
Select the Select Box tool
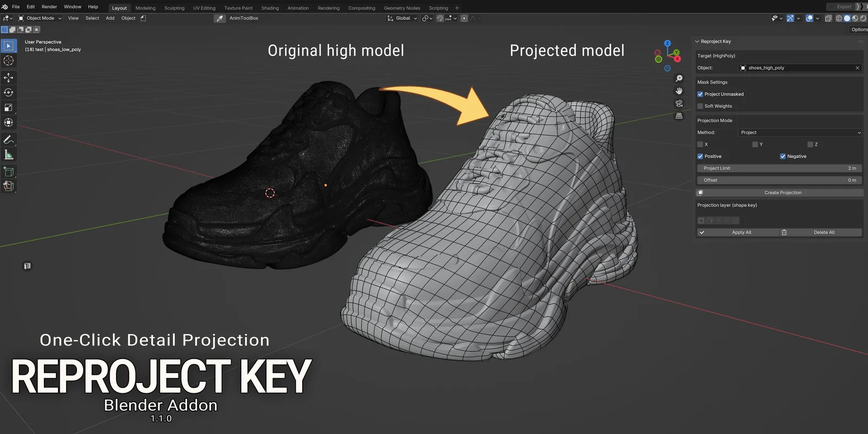tap(9, 46)
